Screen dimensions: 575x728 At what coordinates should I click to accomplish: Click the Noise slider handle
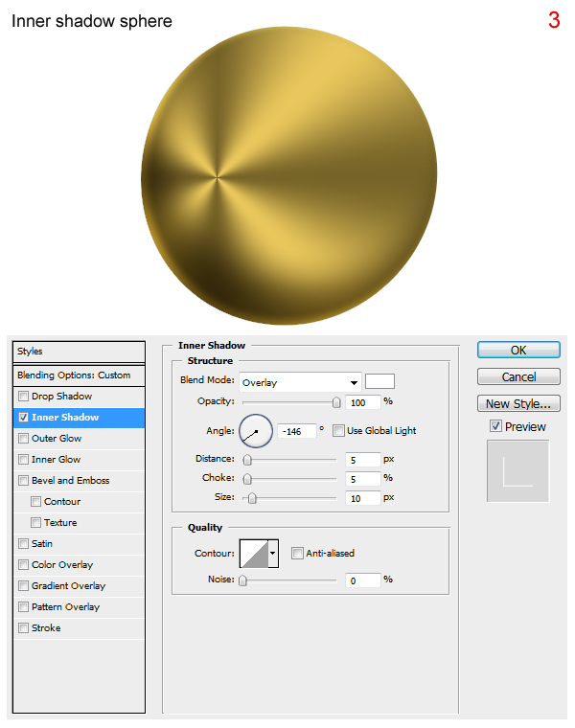pyautogui.click(x=242, y=580)
